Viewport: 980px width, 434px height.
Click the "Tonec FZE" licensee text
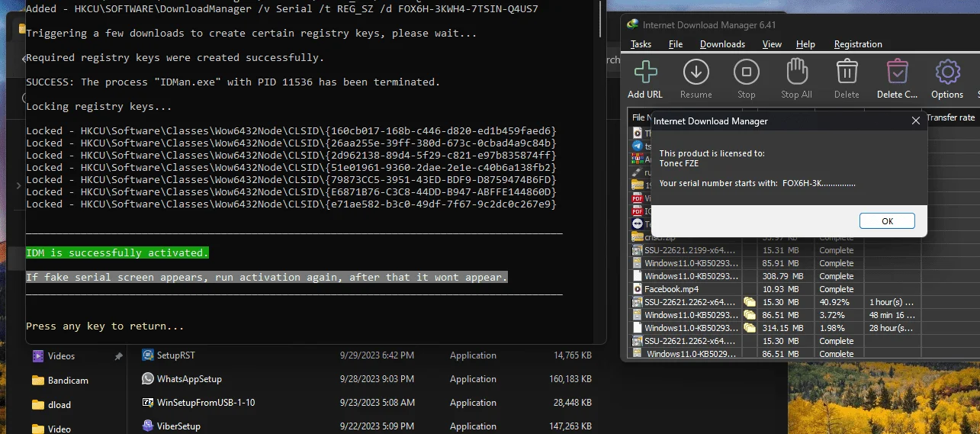tap(679, 163)
